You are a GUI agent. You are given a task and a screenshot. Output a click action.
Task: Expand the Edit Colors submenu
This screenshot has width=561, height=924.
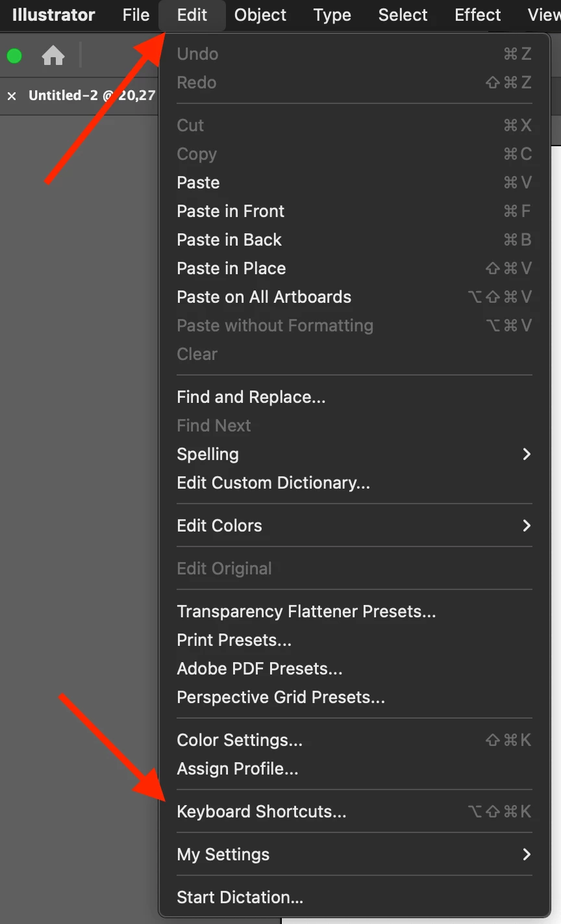(355, 526)
